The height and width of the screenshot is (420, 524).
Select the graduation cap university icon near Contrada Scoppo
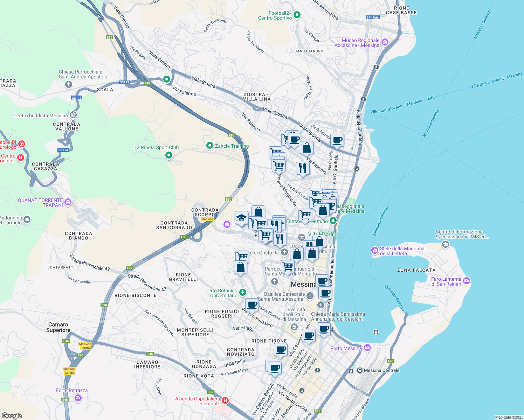tap(241, 217)
